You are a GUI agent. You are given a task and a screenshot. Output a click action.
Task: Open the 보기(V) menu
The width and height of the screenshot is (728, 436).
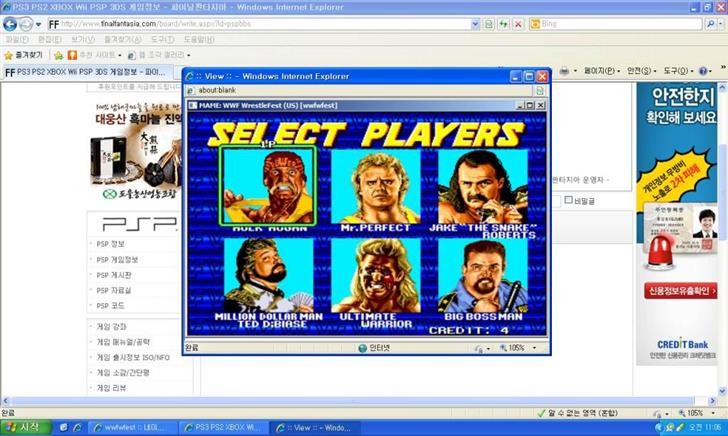[83, 39]
